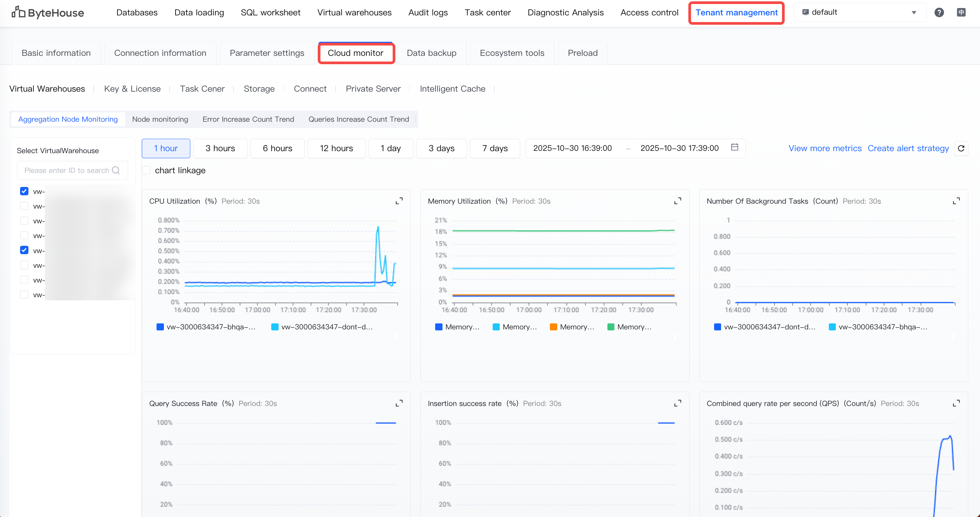Click the refresh icon beside Create alert strategy
Image resolution: width=980 pixels, height=517 pixels.
[x=961, y=148]
